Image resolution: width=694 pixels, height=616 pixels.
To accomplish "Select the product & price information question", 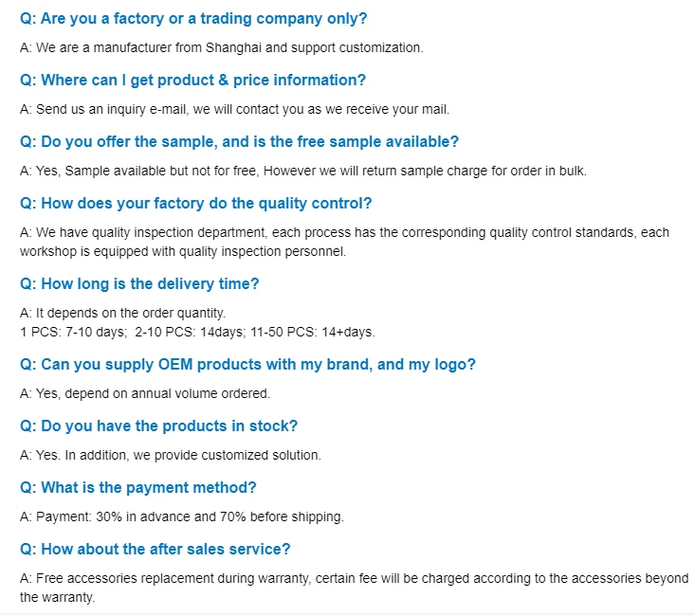I will (x=192, y=81).
